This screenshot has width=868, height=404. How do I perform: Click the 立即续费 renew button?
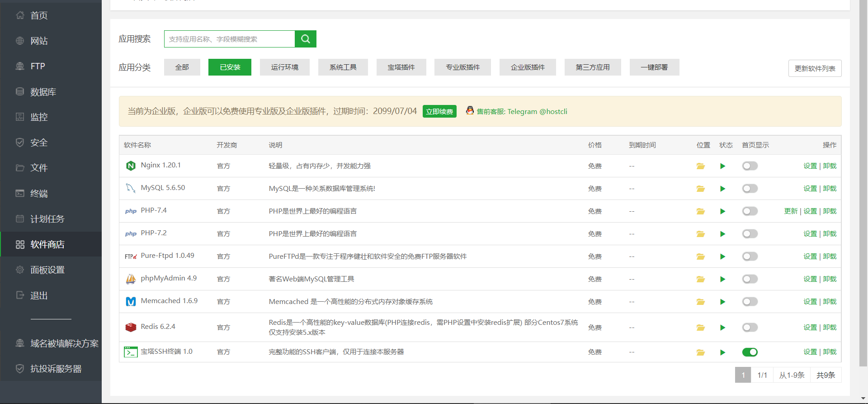tap(439, 111)
